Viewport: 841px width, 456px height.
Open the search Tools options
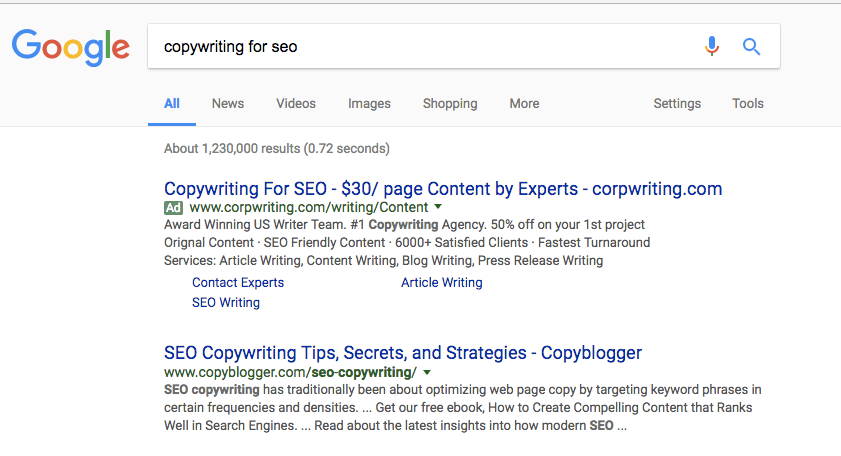748,104
